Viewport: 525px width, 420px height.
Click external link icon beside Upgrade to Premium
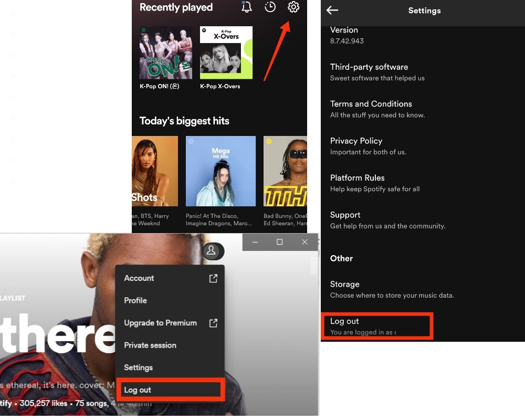click(213, 323)
